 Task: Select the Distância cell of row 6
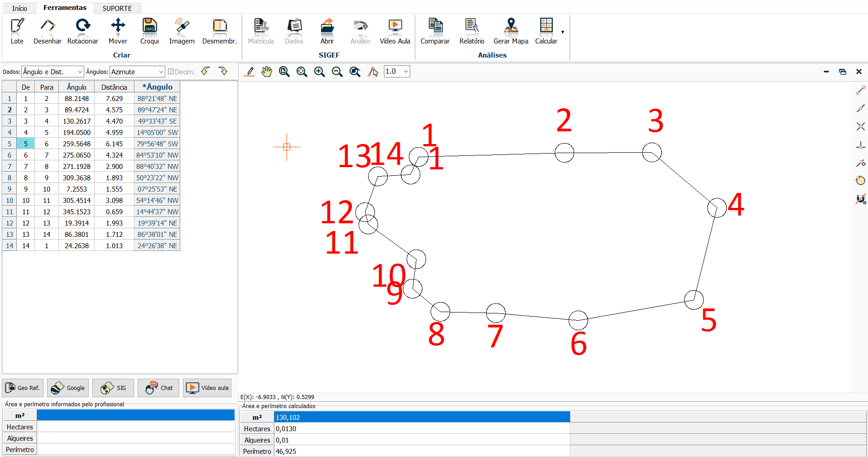click(114, 155)
